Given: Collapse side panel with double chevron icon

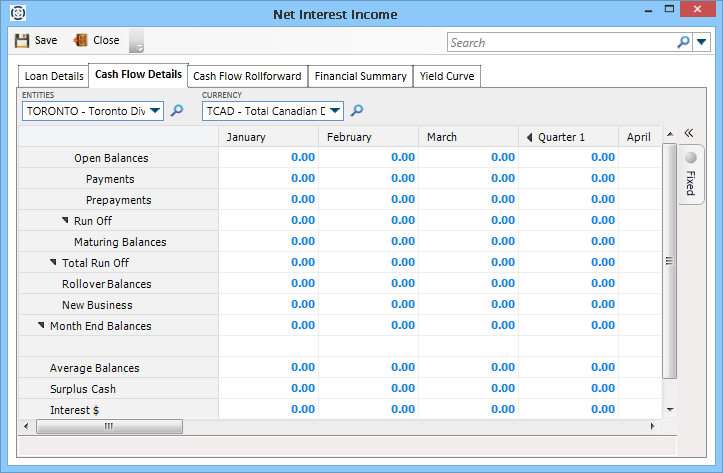Looking at the screenshot, I should [x=688, y=133].
